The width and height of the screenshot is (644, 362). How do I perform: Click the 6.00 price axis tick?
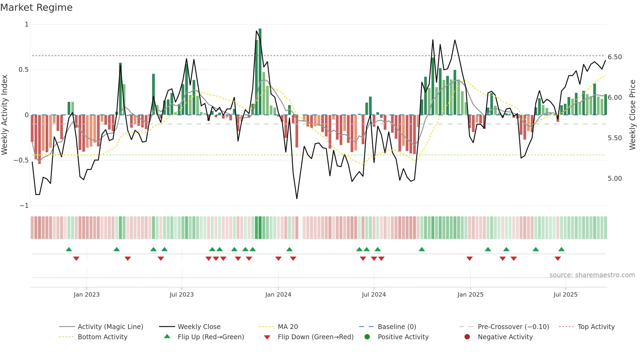coord(615,98)
